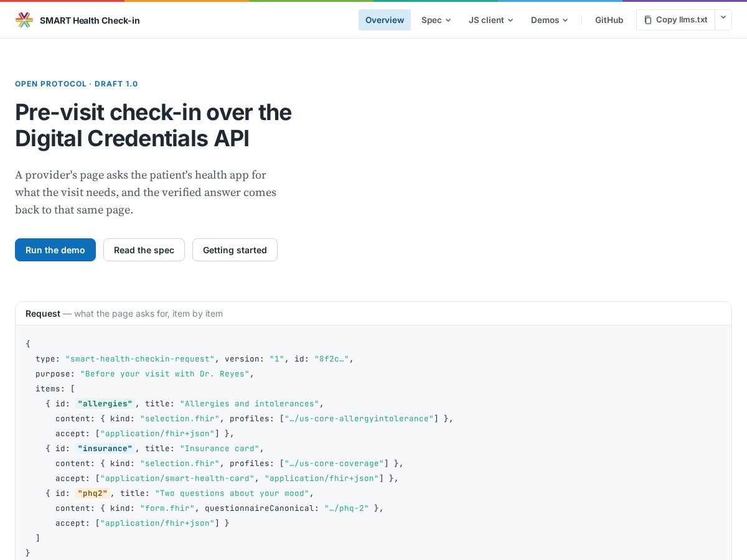Click the "Insurance card" title string

coord(220,448)
